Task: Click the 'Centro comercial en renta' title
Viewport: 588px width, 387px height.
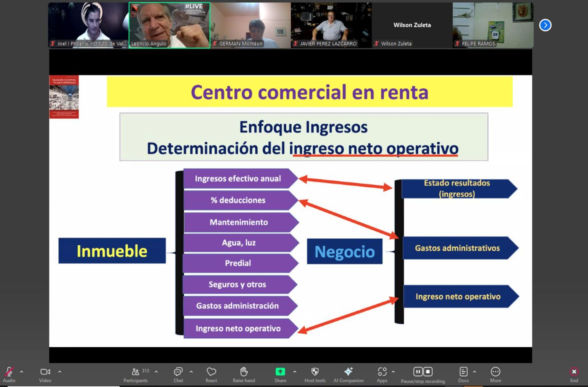Action: pos(309,92)
